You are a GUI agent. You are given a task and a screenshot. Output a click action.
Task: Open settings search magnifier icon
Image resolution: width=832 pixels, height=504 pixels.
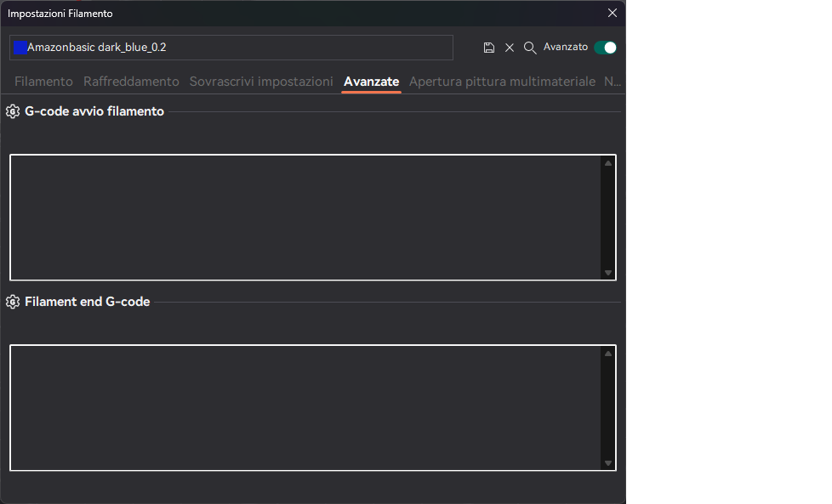[x=529, y=48]
